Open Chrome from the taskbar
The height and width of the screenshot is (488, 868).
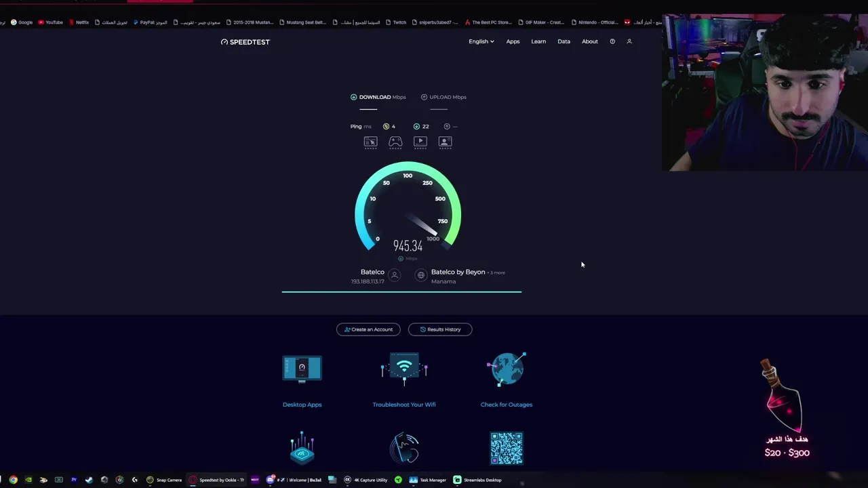click(13, 480)
